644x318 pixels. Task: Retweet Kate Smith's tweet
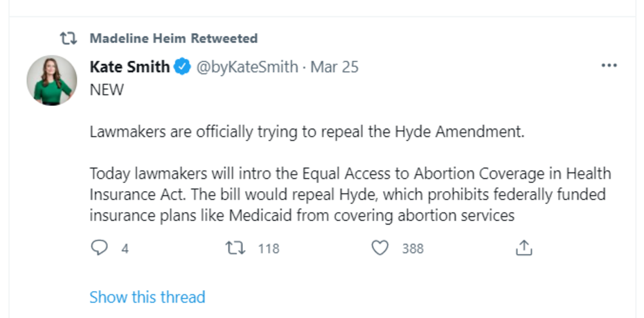click(x=236, y=247)
